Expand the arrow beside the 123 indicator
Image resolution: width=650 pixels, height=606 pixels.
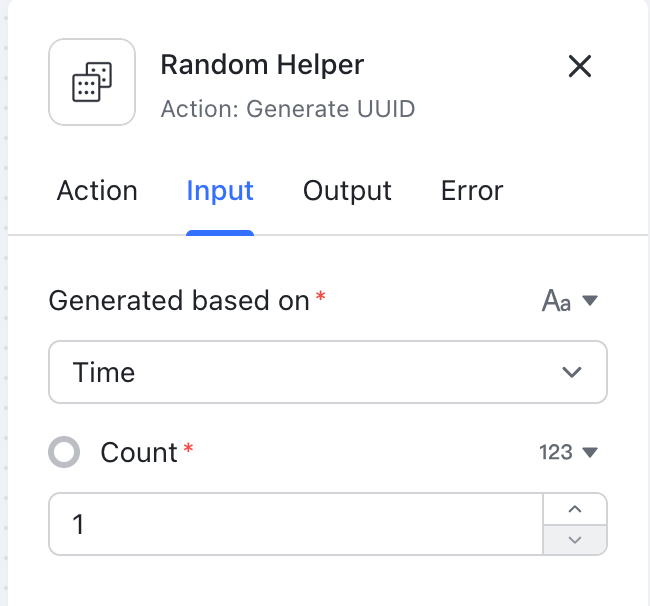(590, 453)
